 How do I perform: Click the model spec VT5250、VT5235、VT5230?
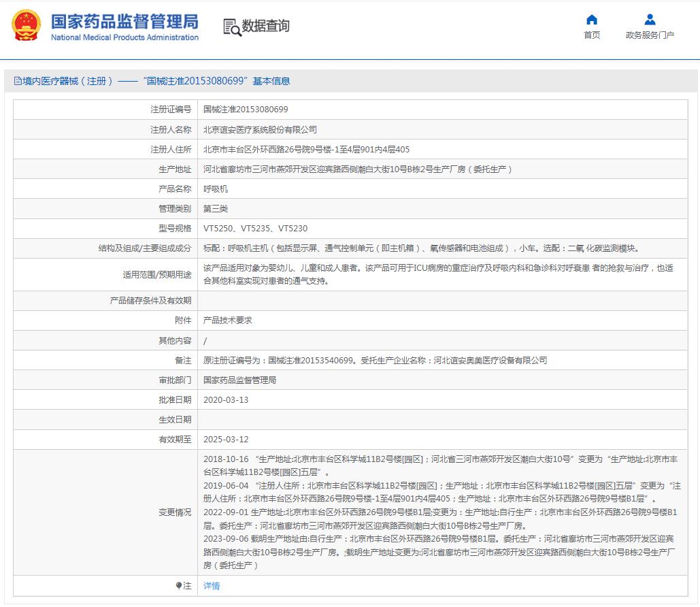255,229
